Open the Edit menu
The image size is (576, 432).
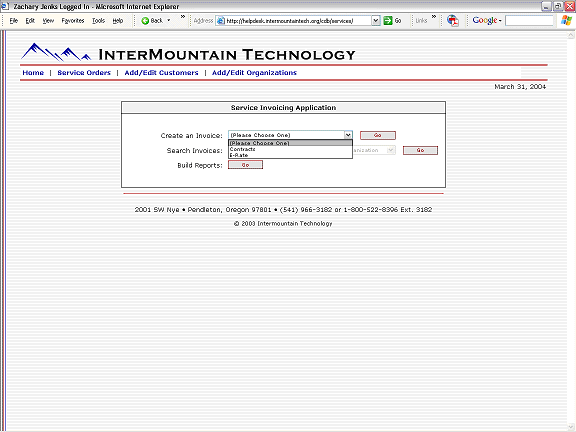(30, 21)
